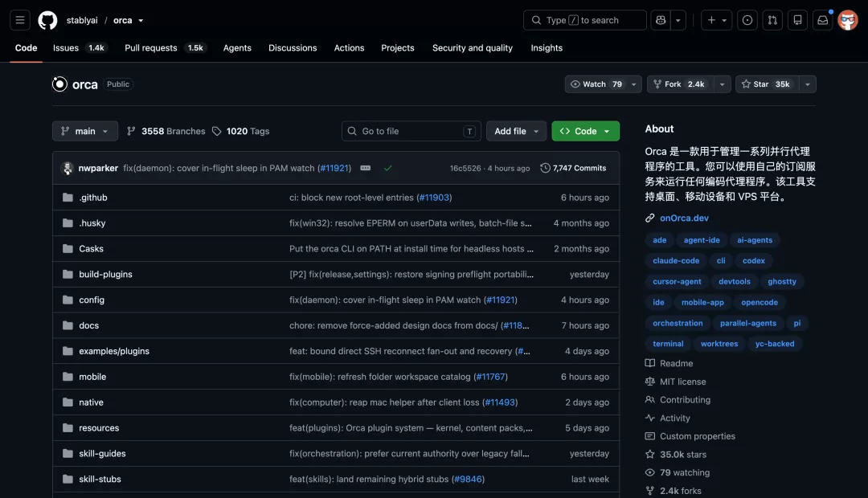This screenshot has height=498, width=868.
Task: Open the Agents tab
Action: tap(237, 48)
